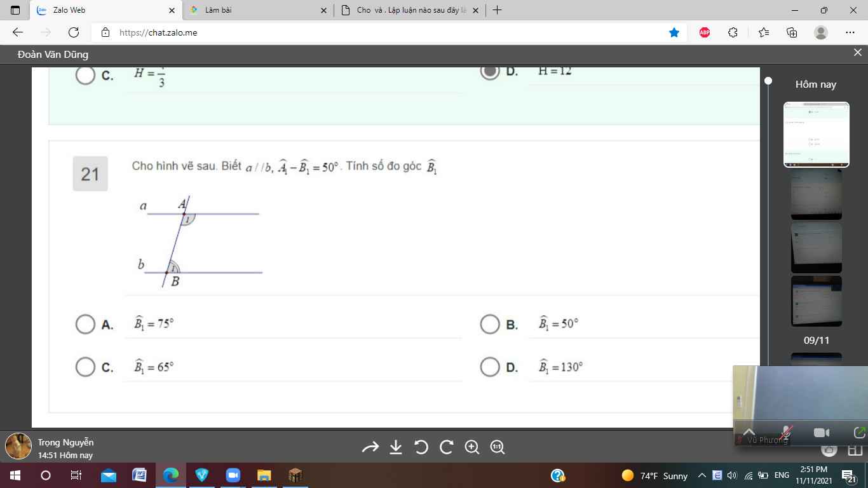Open Collections
This screenshot has width=868, height=488.
click(792, 32)
